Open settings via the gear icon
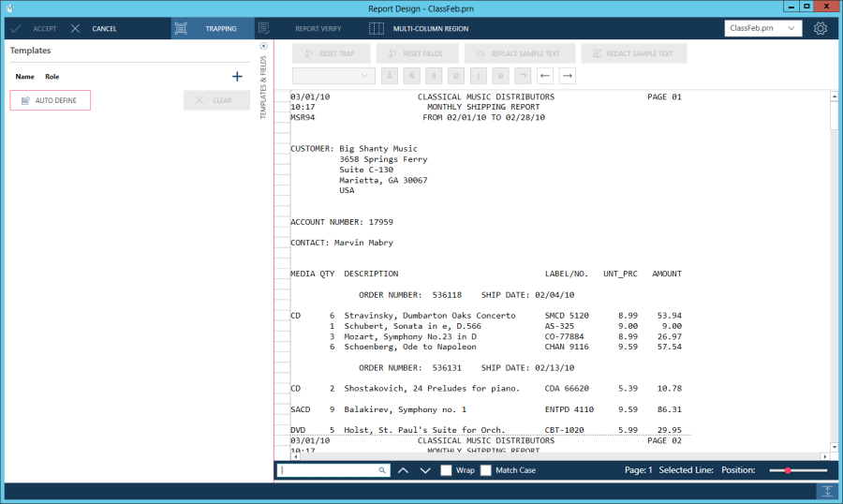The width and height of the screenshot is (843, 504). point(821,29)
